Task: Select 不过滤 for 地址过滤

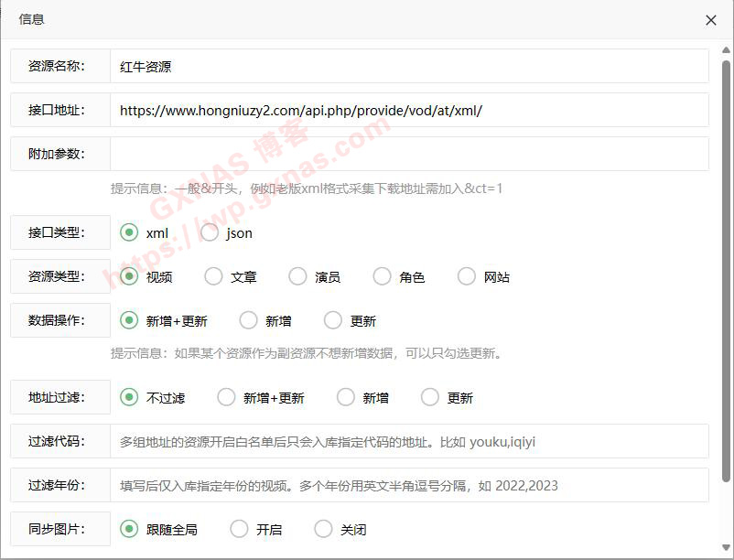Action: pos(130,397)
